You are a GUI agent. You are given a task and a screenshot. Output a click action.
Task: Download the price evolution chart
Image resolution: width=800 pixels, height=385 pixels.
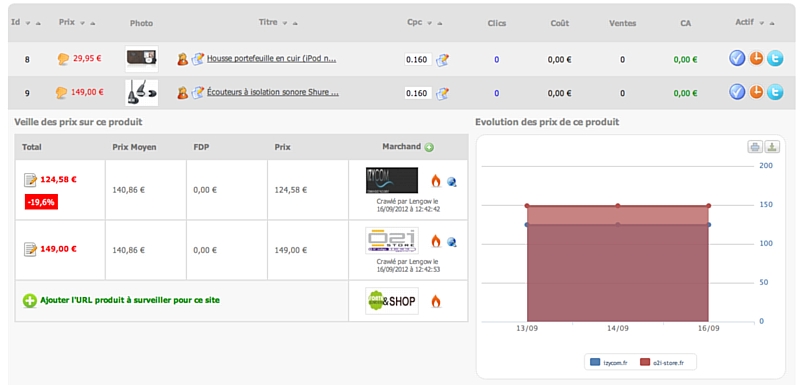coord(772,147)
